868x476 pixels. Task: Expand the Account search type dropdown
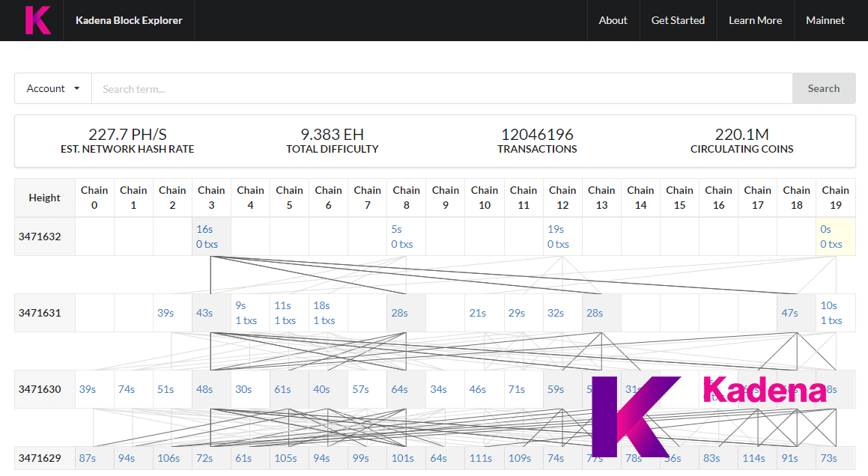coord(53,88)
